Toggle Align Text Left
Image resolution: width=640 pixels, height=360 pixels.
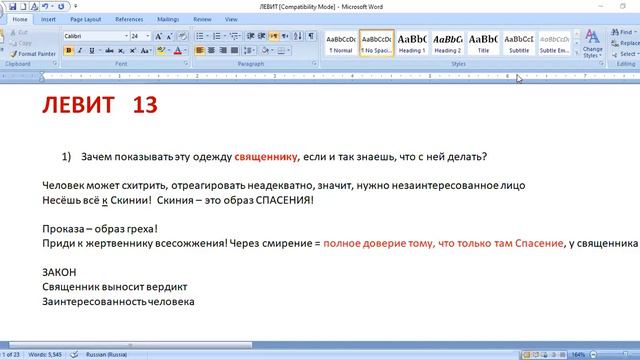pyautogui.click(x=200, y=51)
